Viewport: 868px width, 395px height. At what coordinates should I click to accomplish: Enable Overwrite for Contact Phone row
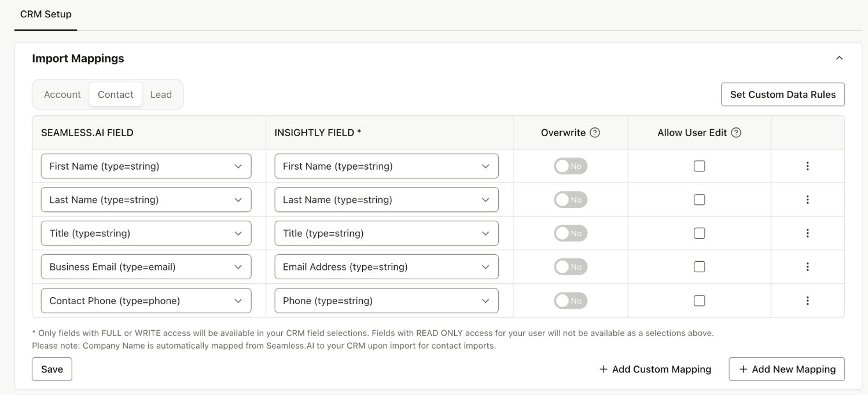click(x=571, y=301)
